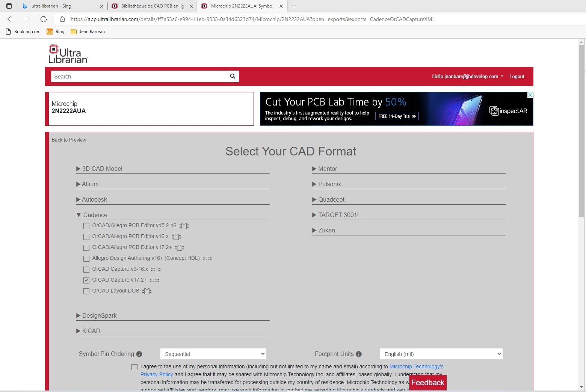Click Symbol Pin Ordering info icon

click(x=139, y=354)
